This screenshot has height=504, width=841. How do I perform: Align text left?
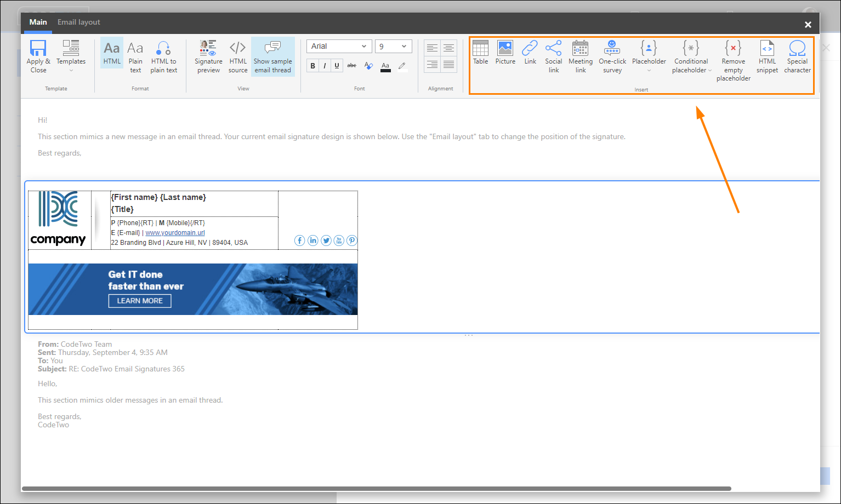433,48
